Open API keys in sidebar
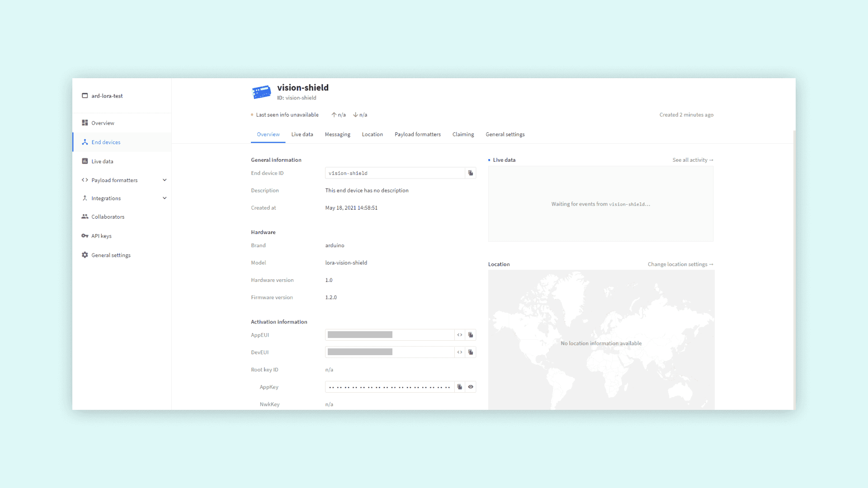Image resolution: width=868 pixels, height=488 pixels. click(x=101, y=236)
